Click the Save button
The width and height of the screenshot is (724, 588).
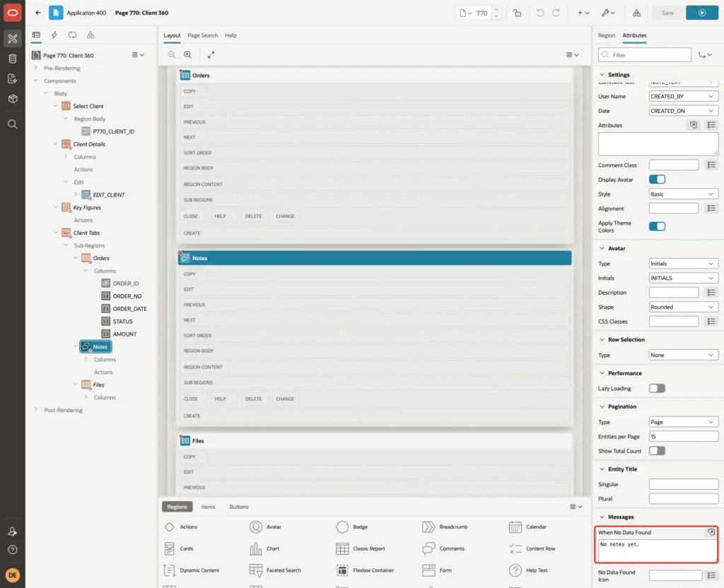(667, 13)
